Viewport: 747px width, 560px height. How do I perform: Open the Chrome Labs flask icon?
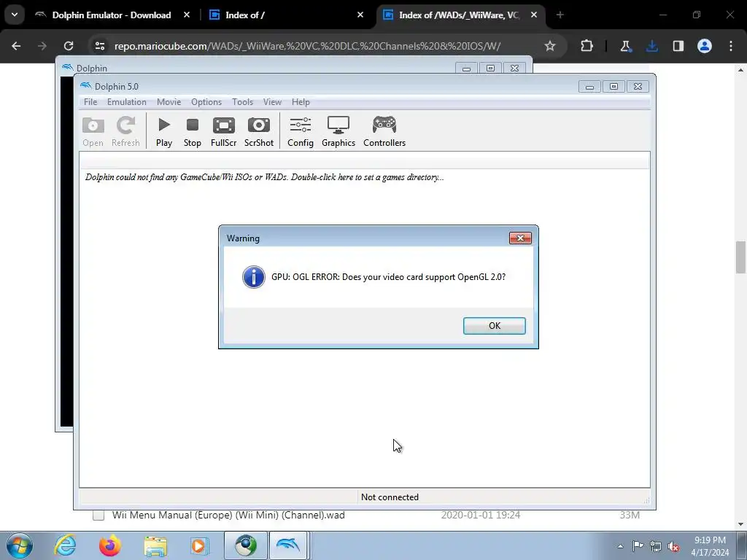click(625, 46)
